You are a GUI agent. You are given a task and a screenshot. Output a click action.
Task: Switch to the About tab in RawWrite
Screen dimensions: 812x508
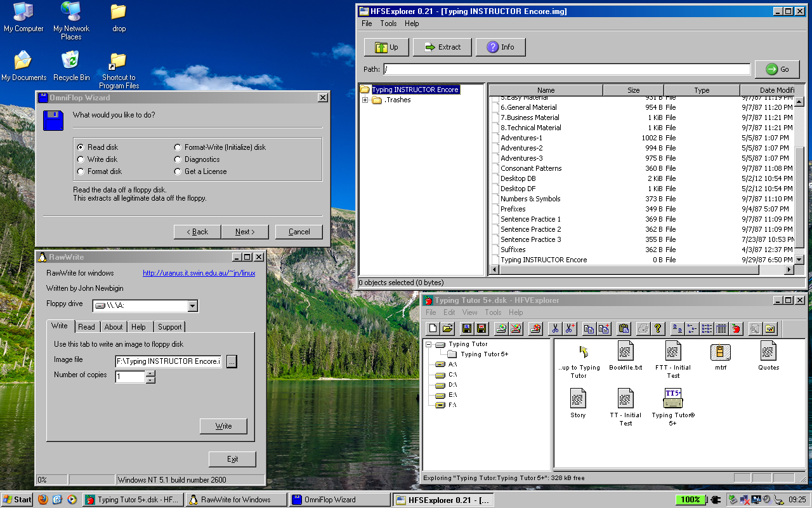click(114, 327)
